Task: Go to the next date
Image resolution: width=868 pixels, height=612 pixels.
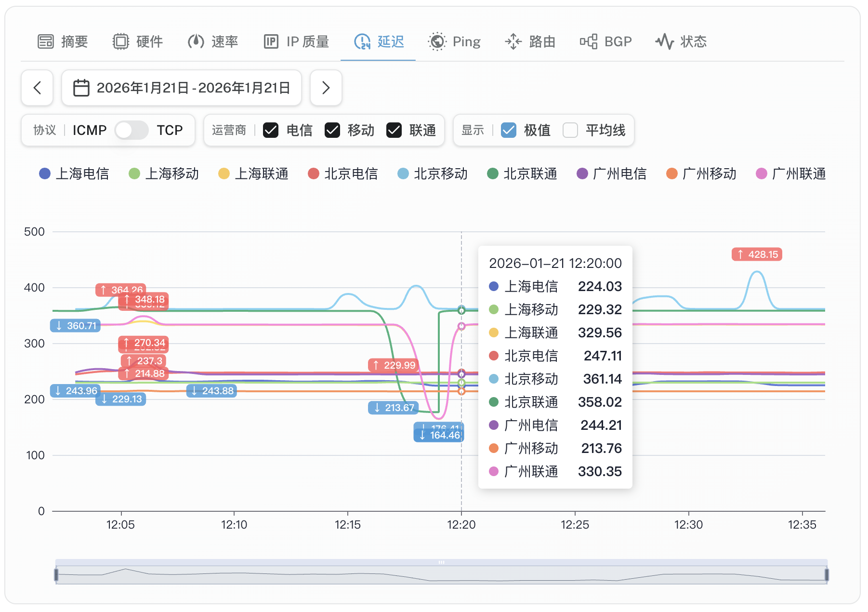Action: click(x=326, y=88)
